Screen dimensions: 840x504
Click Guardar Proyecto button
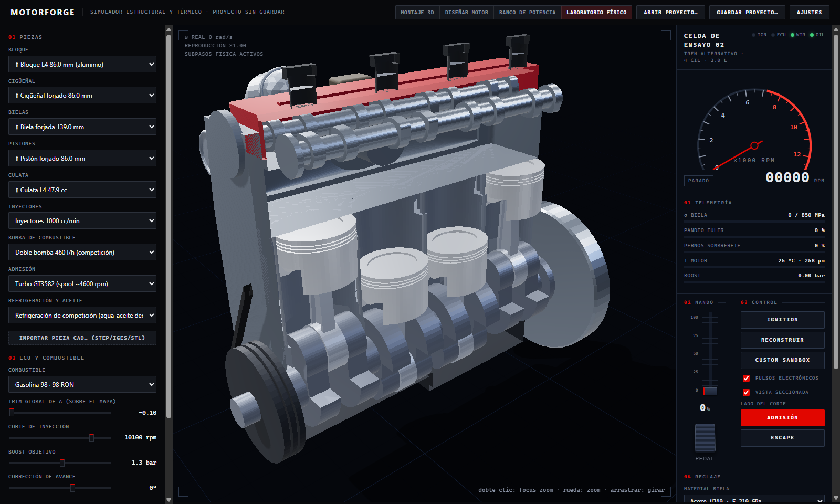point(747,12)
